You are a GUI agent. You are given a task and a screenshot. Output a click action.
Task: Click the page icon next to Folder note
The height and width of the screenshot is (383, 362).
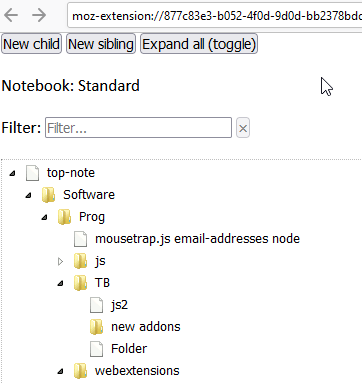96,349
